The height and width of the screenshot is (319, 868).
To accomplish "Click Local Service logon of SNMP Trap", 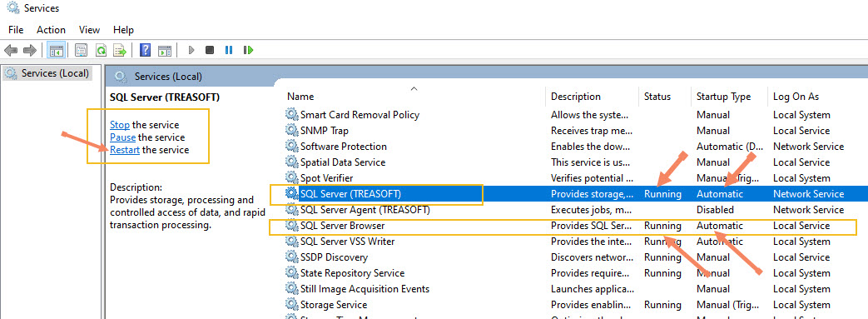I will [801, 131].
